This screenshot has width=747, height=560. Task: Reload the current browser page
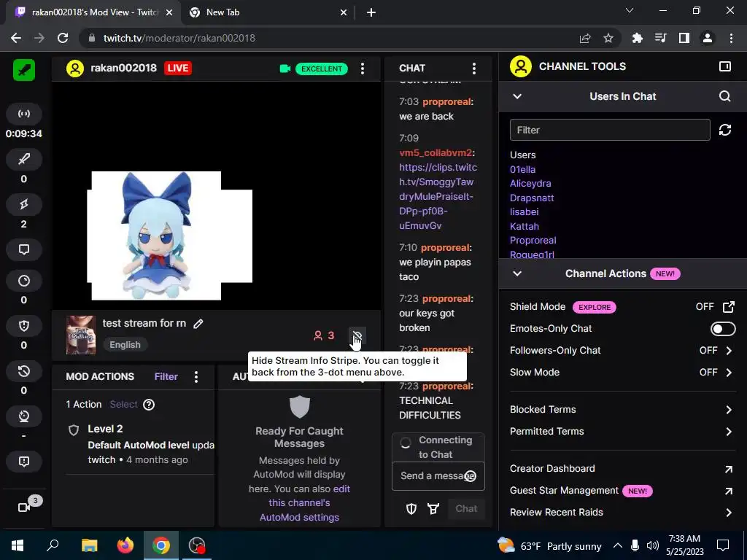coord(63,38)
